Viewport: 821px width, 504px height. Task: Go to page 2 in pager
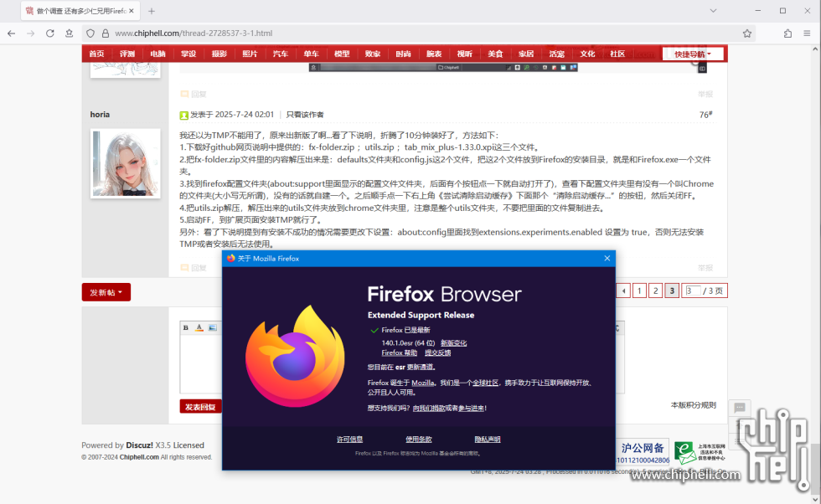click(x=655, y=291)
